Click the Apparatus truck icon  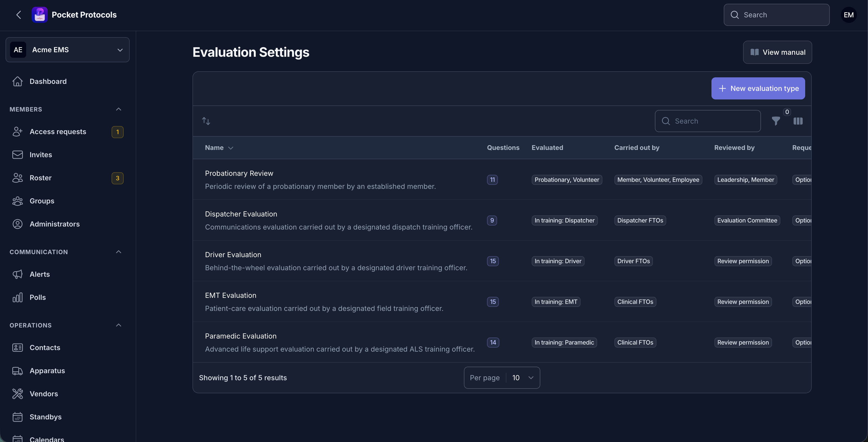point(18,371)
